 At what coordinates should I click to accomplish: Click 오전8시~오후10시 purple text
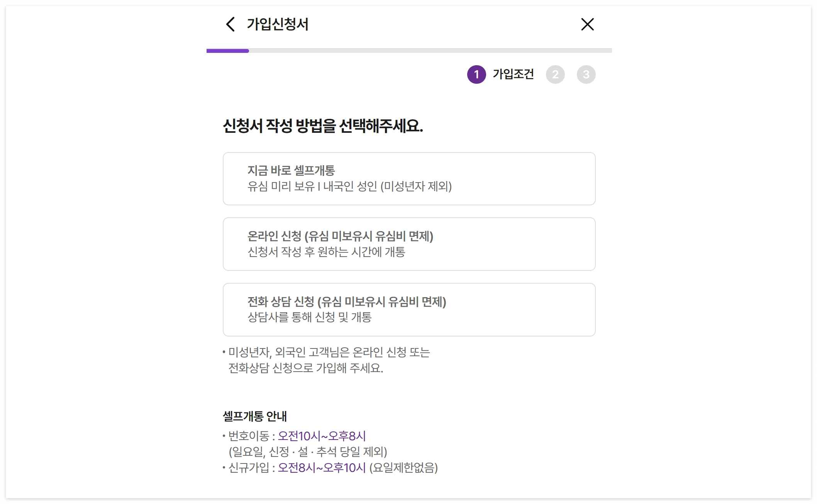(322, 468)
